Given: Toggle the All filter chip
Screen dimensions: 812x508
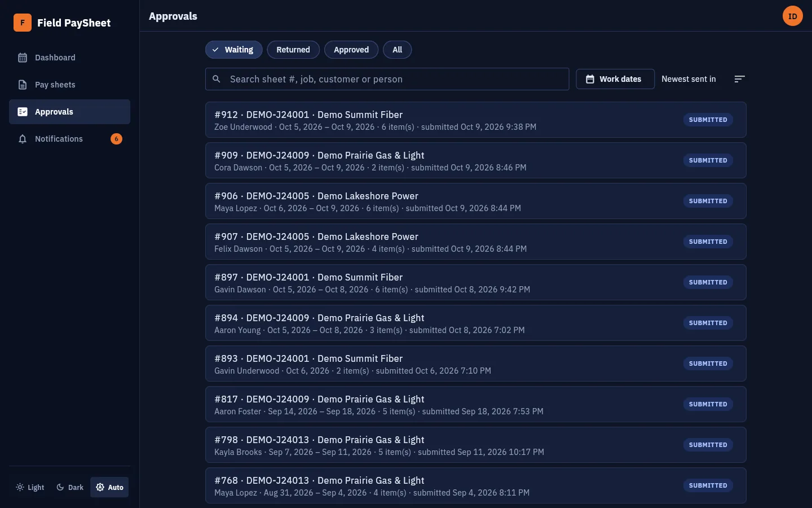Looking at the screenshot, I should pyautogui.click(x=398, y=50).
